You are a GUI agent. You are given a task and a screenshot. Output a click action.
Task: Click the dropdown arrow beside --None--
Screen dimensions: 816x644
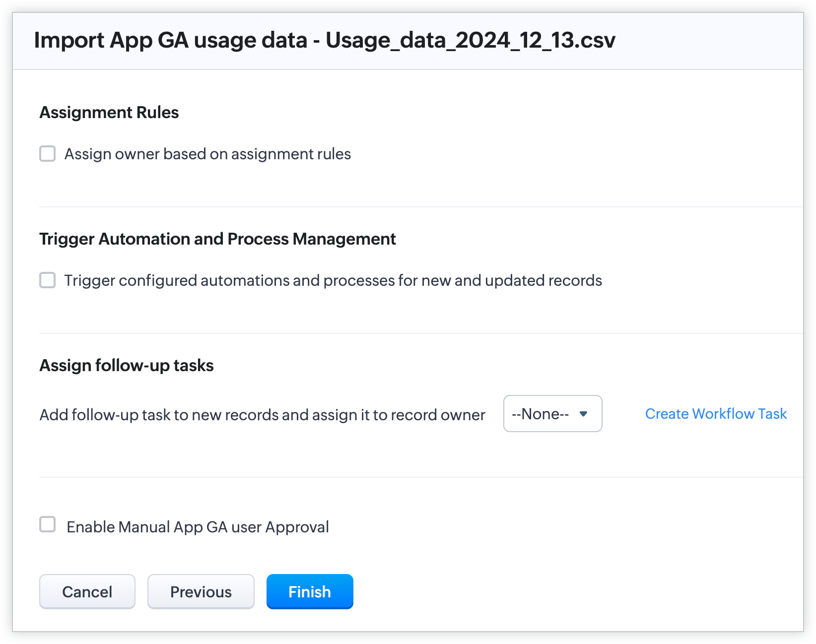click(584, 414)
